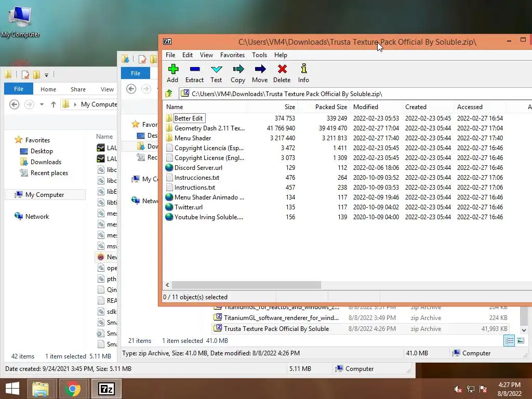Open the Favorites menu in 7-Zip

(232, 55)
